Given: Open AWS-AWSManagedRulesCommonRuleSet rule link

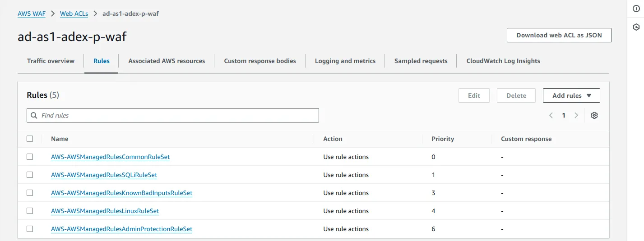Looking at the screenshot, I should 110,157.
